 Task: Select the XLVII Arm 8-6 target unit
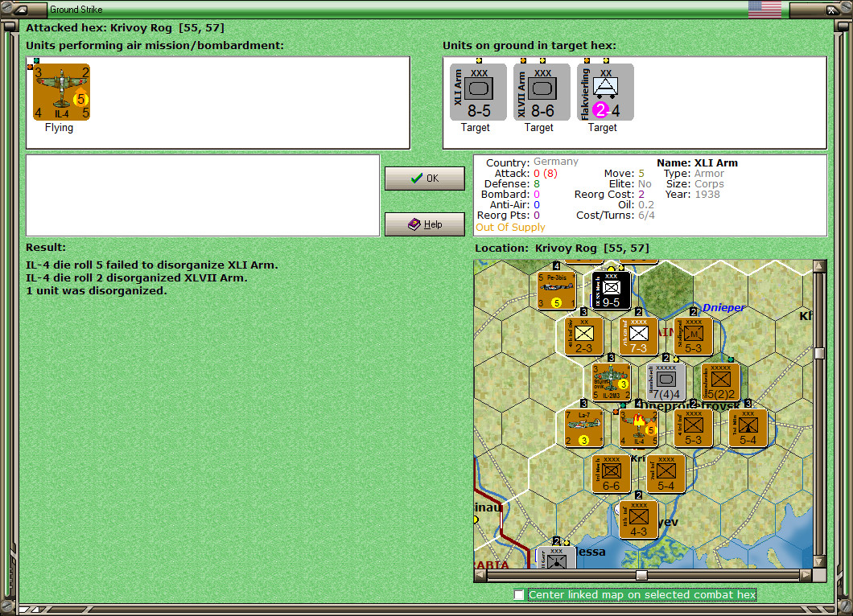click(542, 92)
